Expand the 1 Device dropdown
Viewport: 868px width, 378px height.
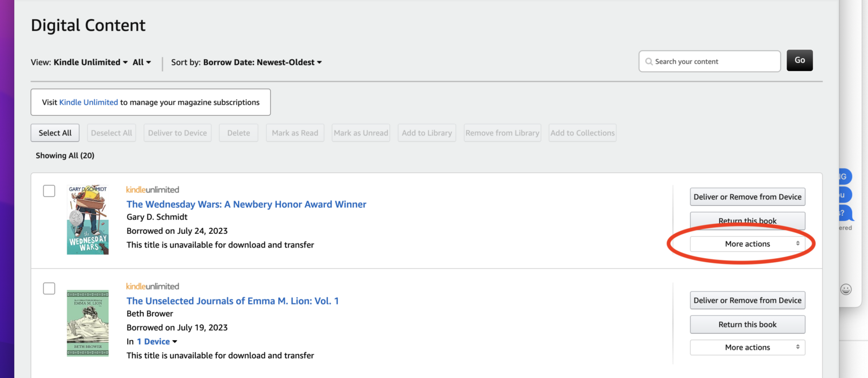pos(157,341)
